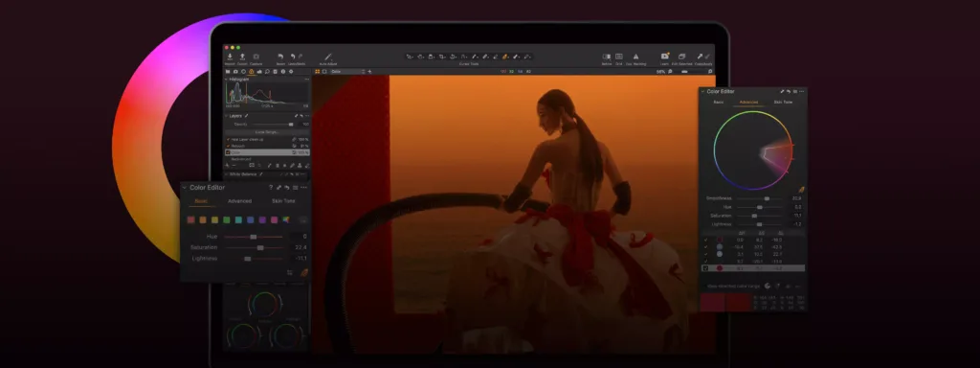Toggle the Retouch layer checkbox
980x368 pixels.
228,146
